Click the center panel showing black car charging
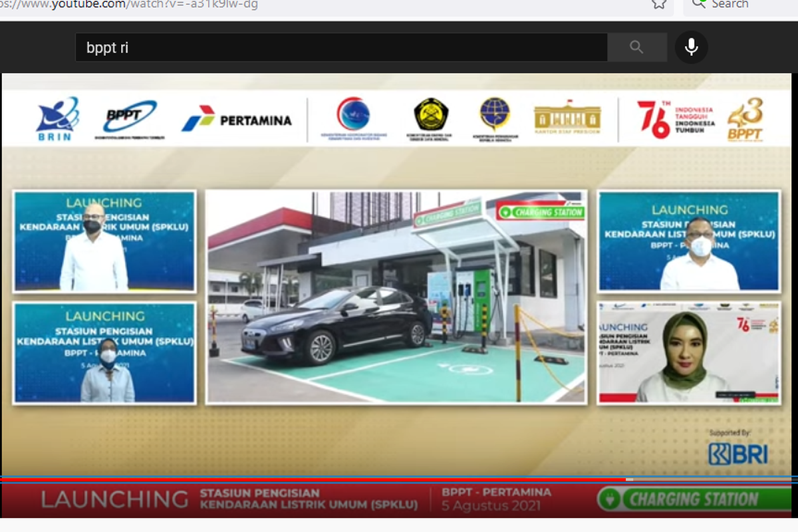The image size is (798, 532). point(396,297)
